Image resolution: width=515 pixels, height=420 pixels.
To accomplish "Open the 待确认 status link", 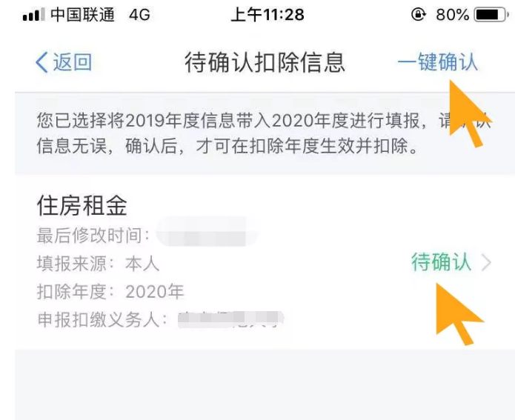I will 441,262.
